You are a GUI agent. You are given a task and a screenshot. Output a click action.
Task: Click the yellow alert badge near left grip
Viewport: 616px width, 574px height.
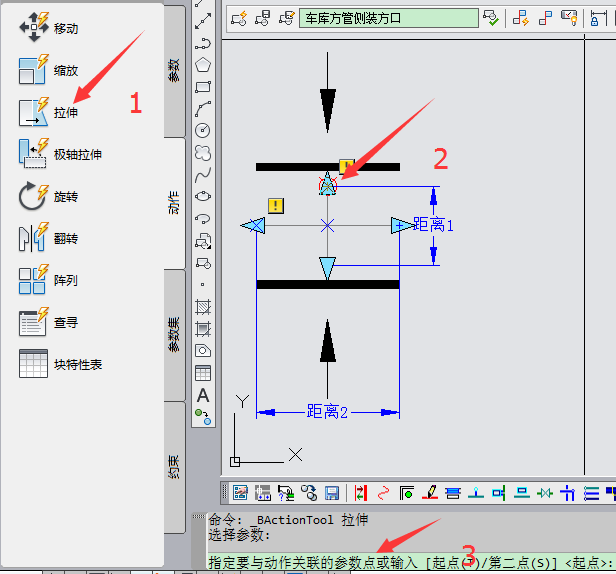point(276,205)
